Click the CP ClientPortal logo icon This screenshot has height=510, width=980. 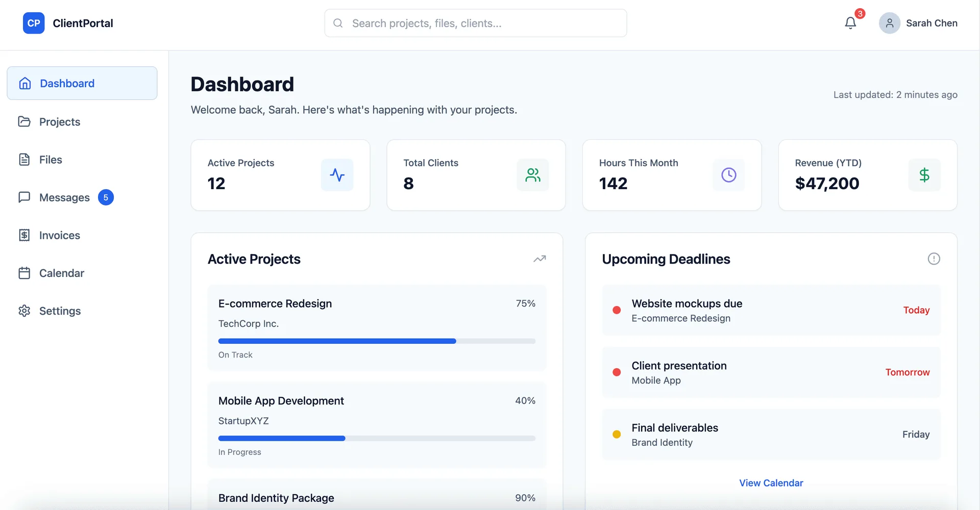(x=34, y=23)
